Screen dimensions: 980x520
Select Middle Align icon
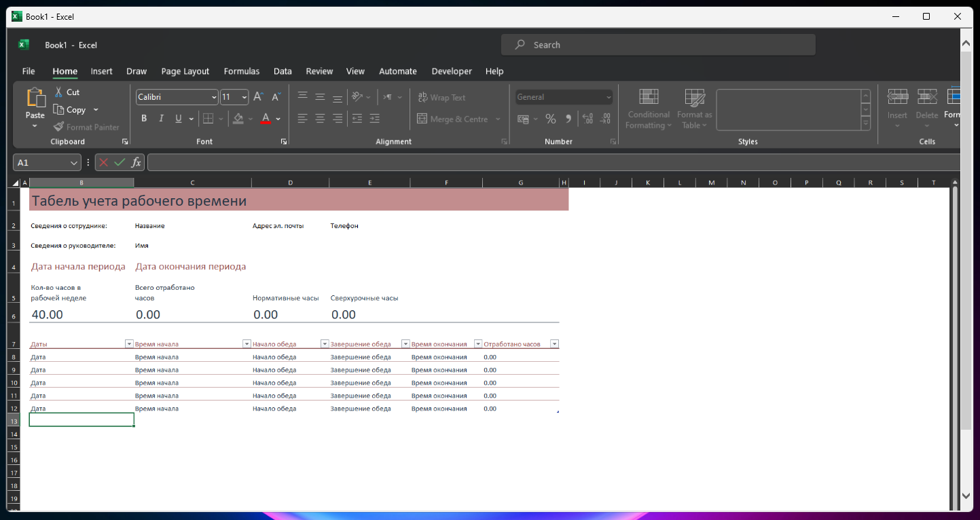click(320, 97)
